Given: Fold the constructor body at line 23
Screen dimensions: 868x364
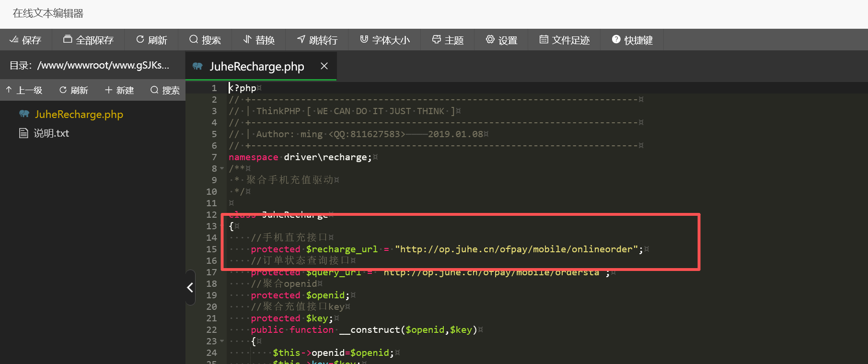Looking at the screenshot, I should click(222, 341).
